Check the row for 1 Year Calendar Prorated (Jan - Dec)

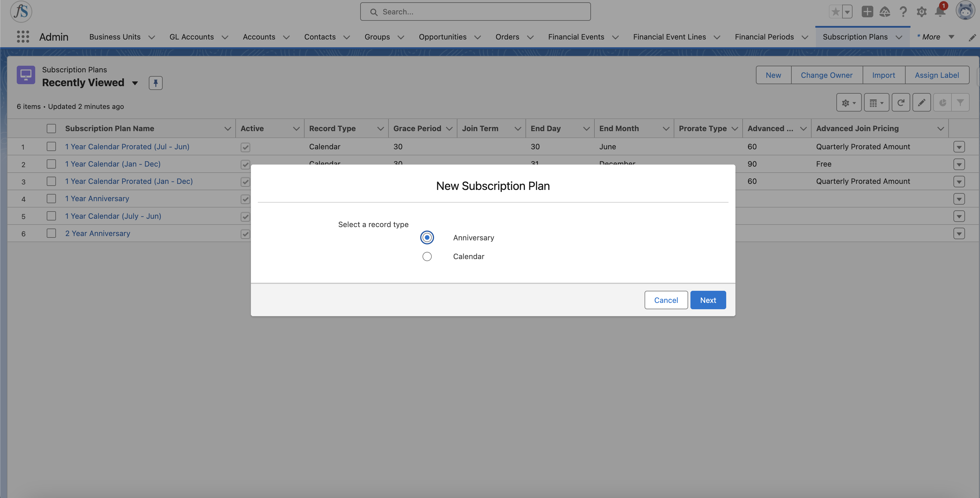tap(51, 181)
